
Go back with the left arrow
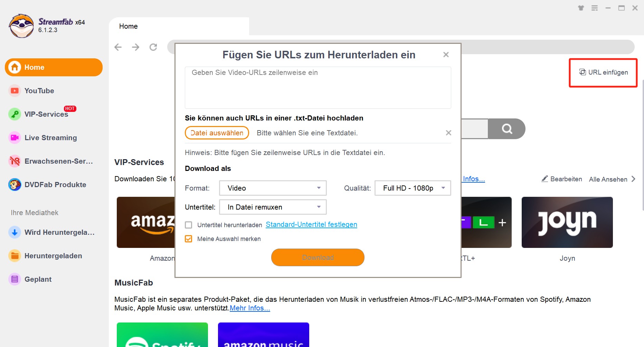(x=118, y=47)
